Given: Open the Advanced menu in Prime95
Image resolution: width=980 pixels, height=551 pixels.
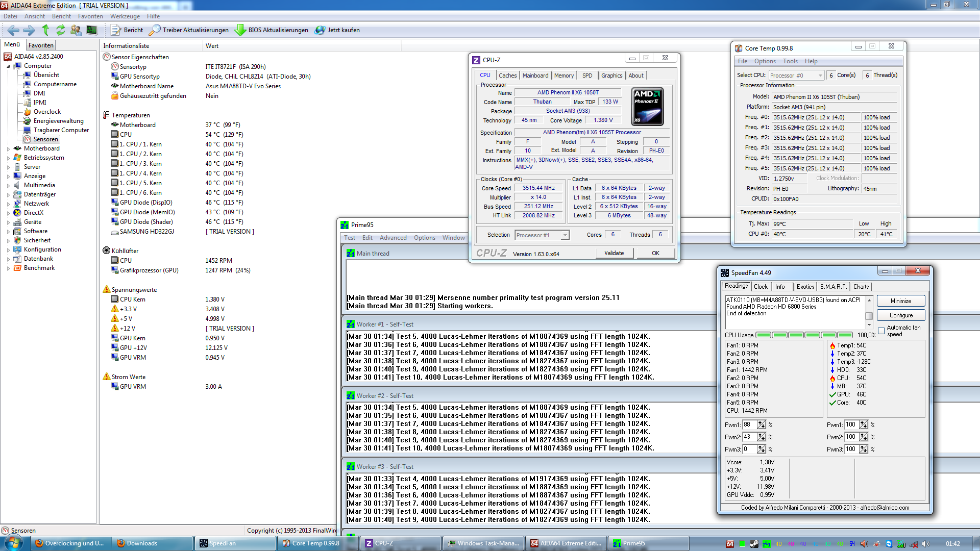Looking at the screenshot, I should tap(393, 238).
